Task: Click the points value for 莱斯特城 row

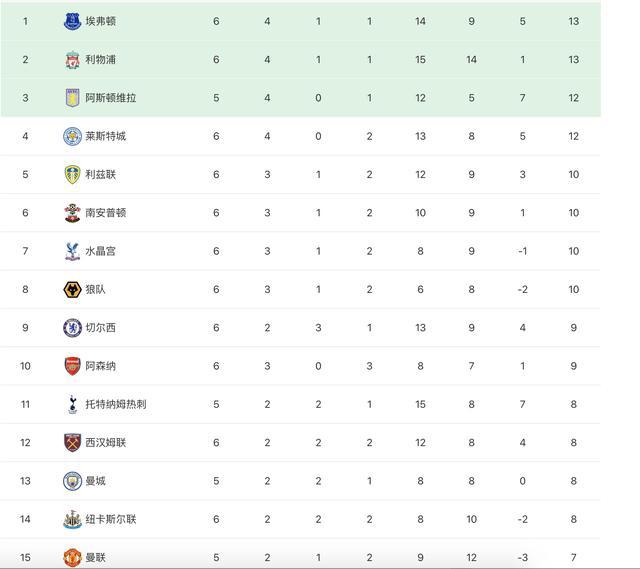Action: pos(573,136)
